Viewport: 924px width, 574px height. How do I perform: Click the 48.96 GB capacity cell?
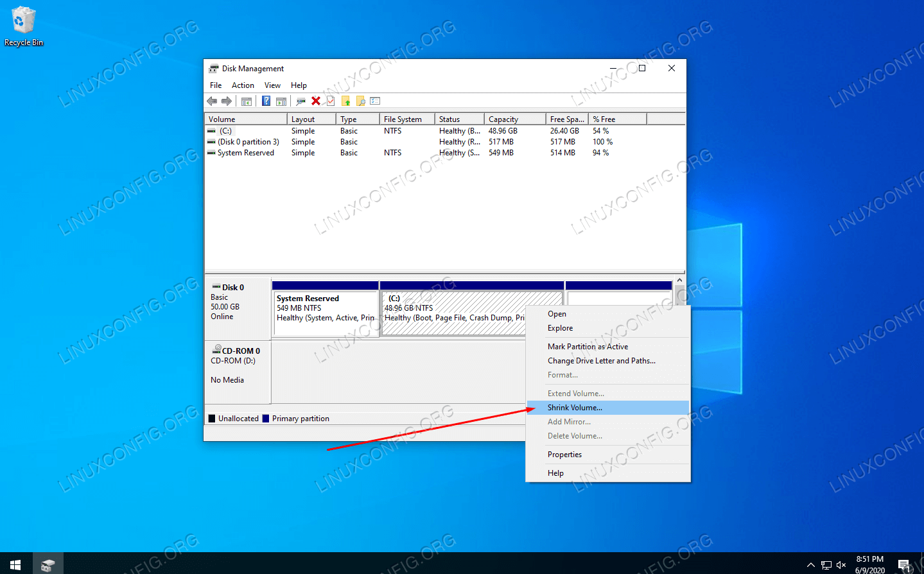pos(503,131)
